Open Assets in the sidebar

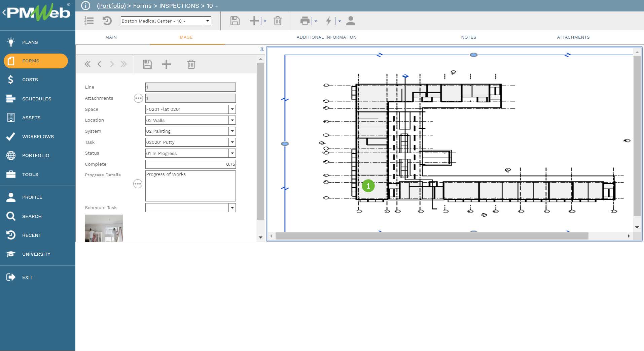(x=31, y=118)
